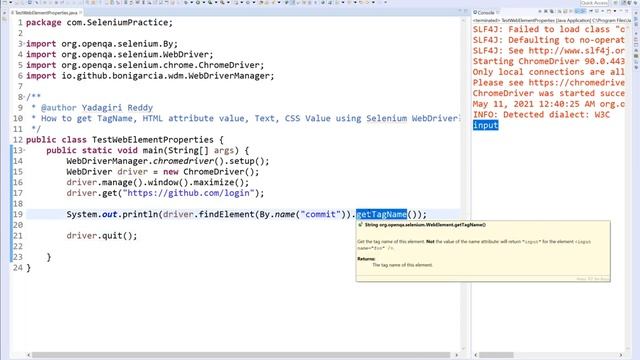Collapse the import block at line 3
Image resolution: width=640 pixels, height=360 pixels.
[x=24, y=44]
